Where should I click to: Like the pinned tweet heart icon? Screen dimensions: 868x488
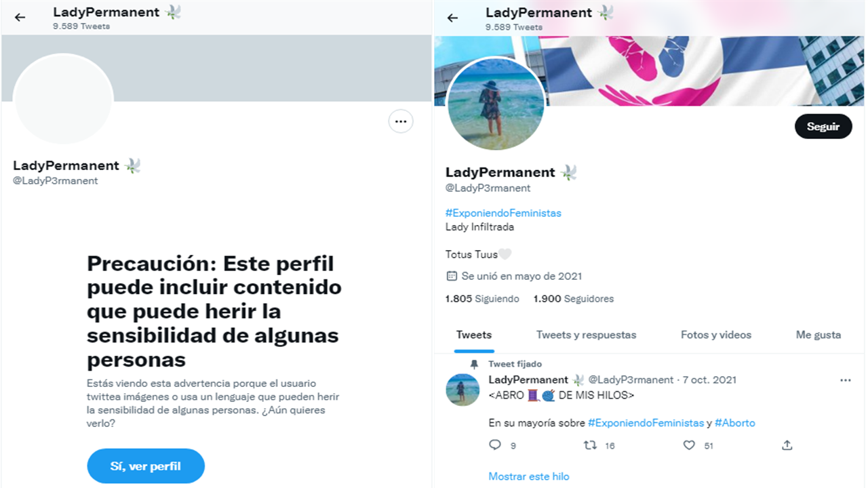(689, 445)
